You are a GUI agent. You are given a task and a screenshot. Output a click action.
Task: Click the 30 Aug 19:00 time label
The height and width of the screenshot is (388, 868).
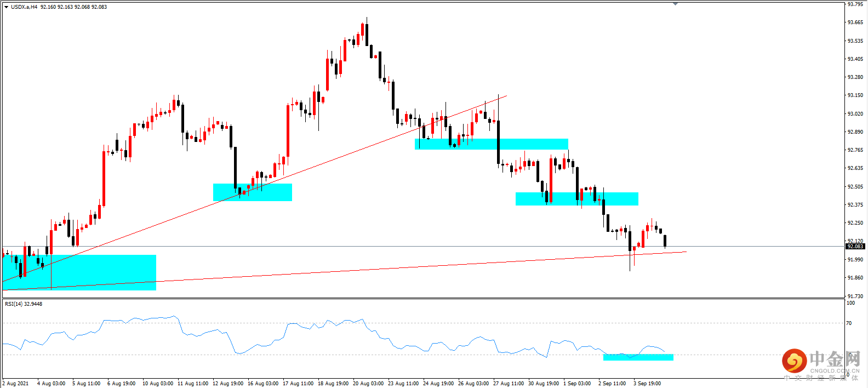pyautogui.click(x=543, y=383)
